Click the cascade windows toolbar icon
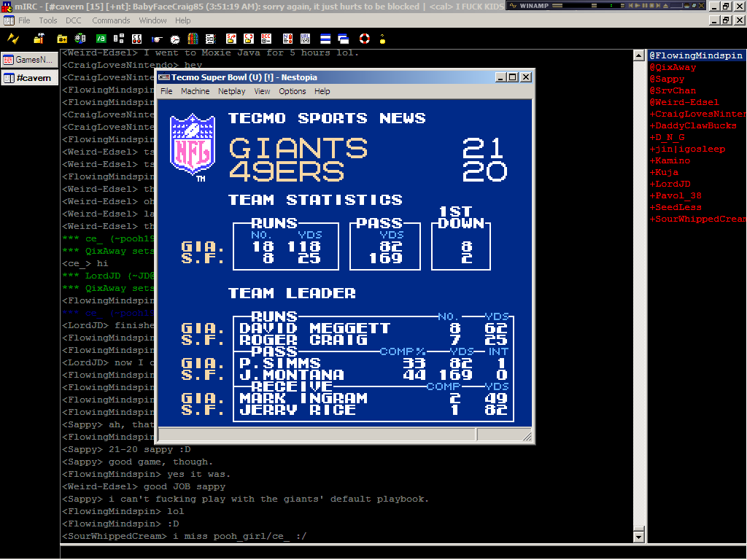This screenshot has width=747, height=560. pyautogui.click(x=344, y=39)
